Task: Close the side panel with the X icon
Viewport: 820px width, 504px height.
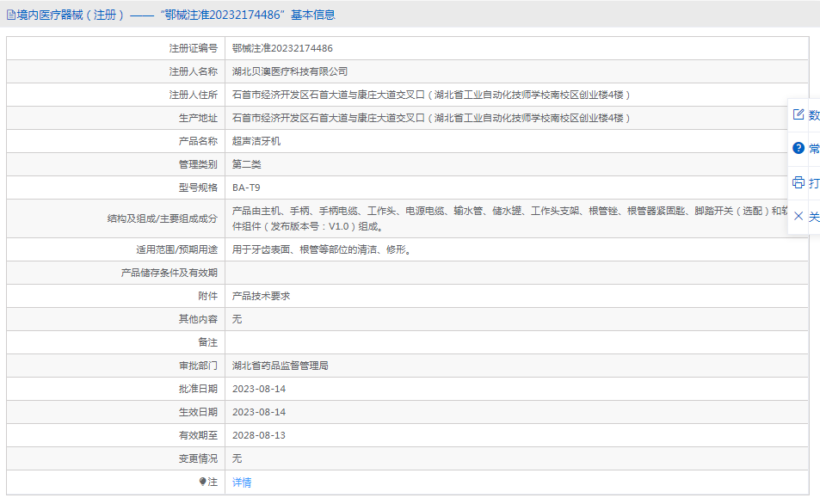Action: coord(798,216)
